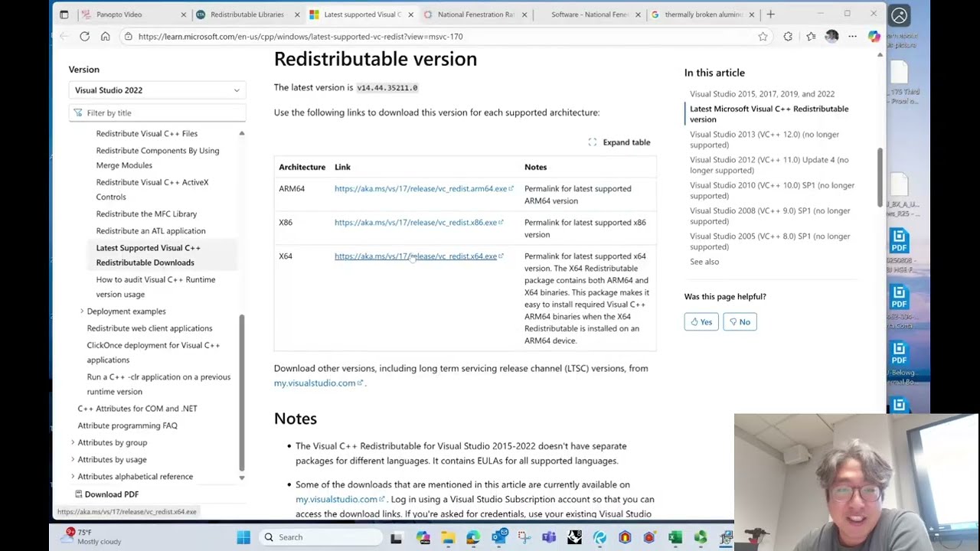
Task: Open Microsoft Teams on the taskbar
Action: 549,537
